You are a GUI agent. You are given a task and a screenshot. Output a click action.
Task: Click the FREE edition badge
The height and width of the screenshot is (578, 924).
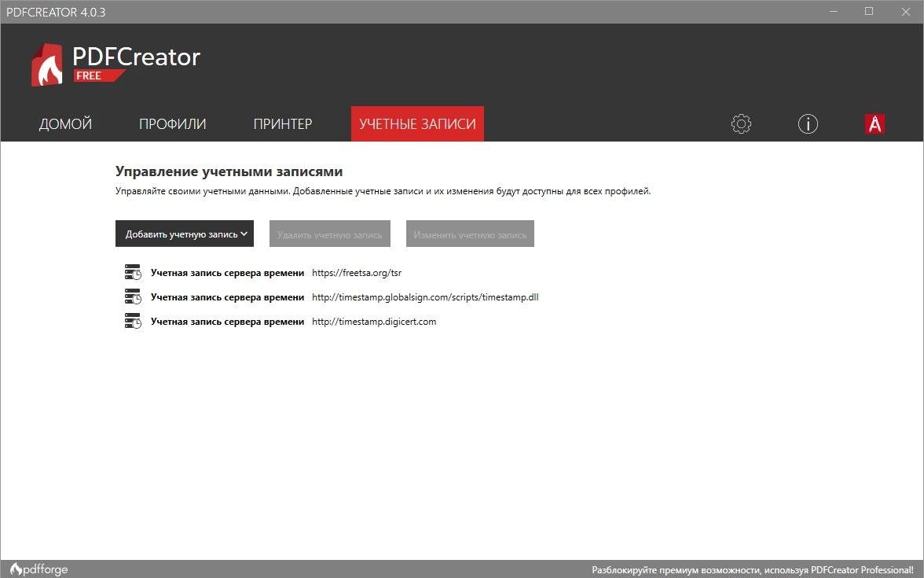(x=99, y=75)
